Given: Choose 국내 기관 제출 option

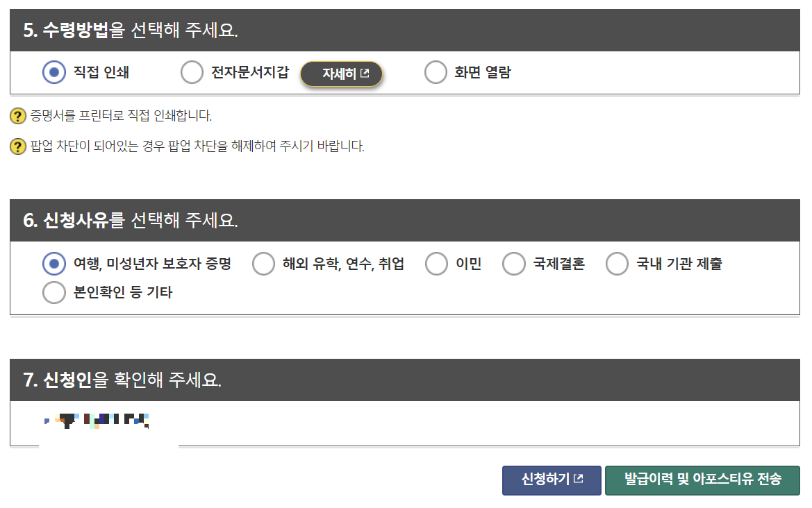Looking at the screenshot, I should click(617, 263).
